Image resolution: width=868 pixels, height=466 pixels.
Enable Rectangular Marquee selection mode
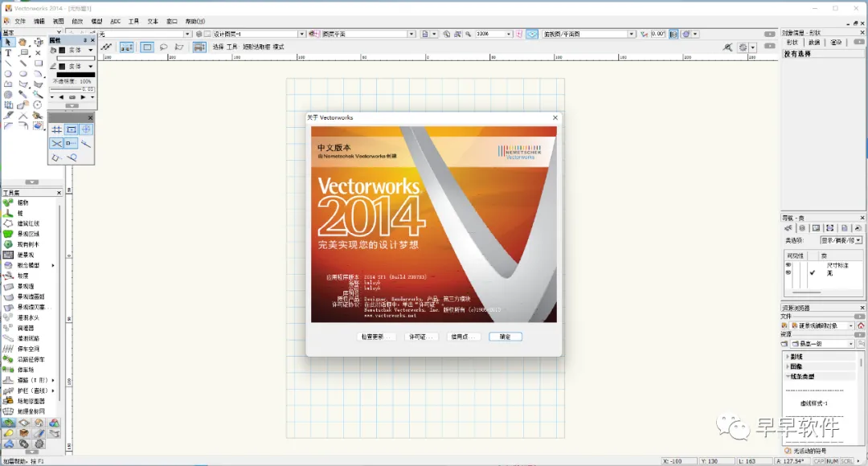(x=147, y=47)
